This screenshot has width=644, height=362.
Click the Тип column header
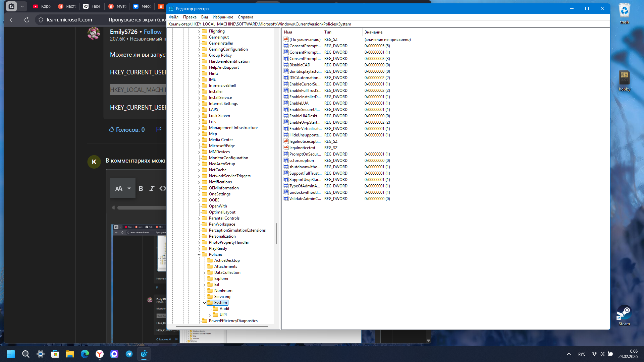coord(342,32)
